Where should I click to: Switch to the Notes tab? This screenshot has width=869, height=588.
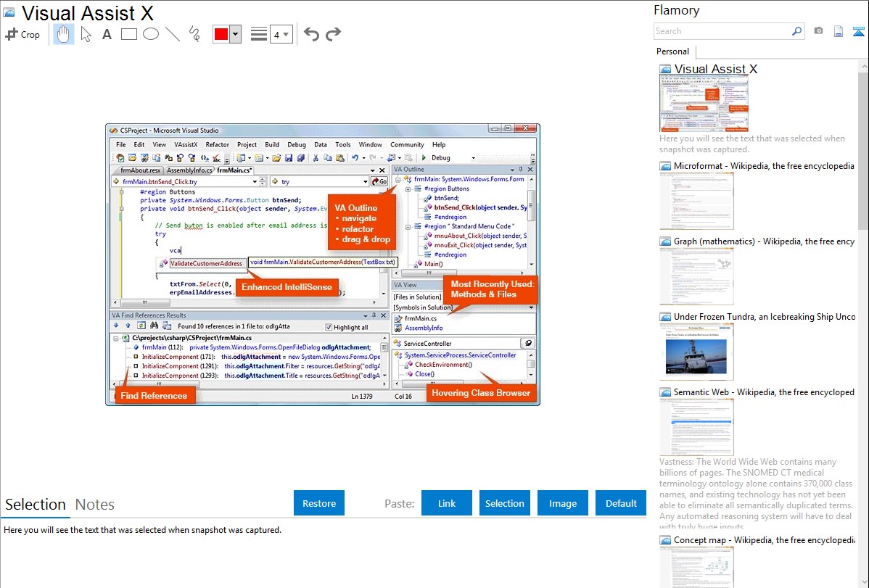[95, 505]
